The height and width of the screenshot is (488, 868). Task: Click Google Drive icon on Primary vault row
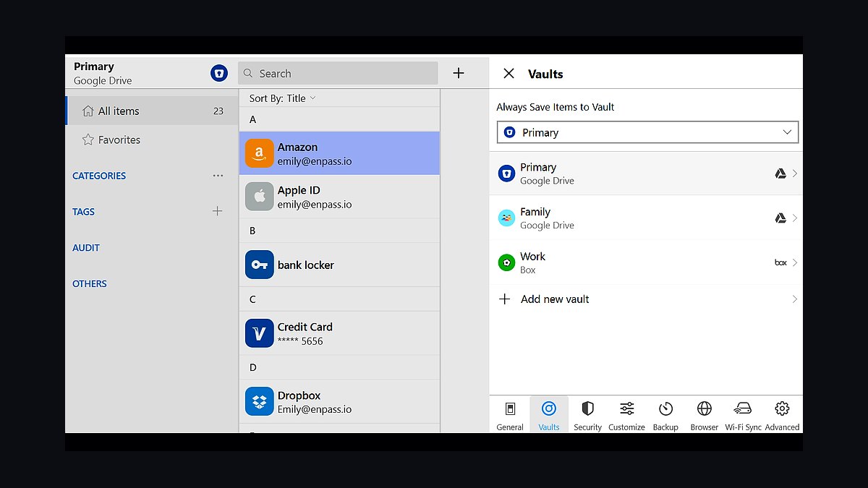(780, 174)
